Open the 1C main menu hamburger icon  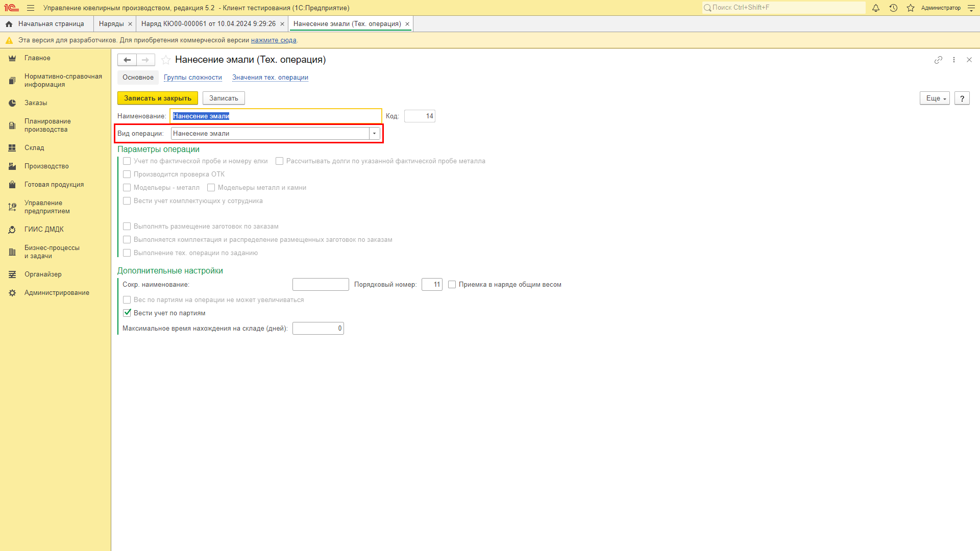click(31, 8)
